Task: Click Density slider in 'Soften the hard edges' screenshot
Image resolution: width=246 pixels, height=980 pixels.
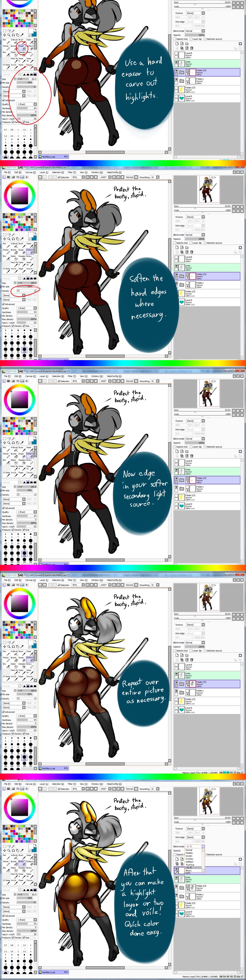Action: [27, 291]
